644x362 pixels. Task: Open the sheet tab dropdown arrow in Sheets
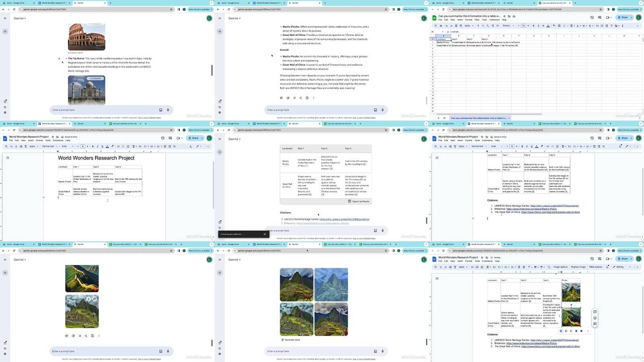pos(509,118)
